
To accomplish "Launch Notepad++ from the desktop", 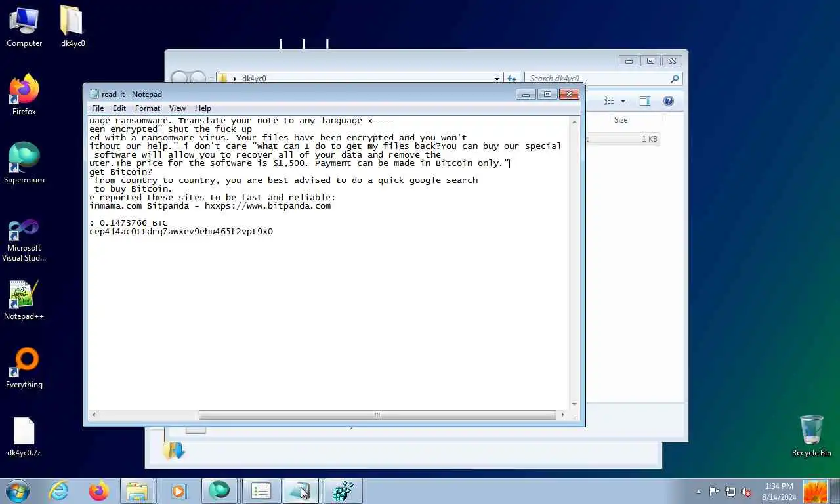I will point(24,301).
